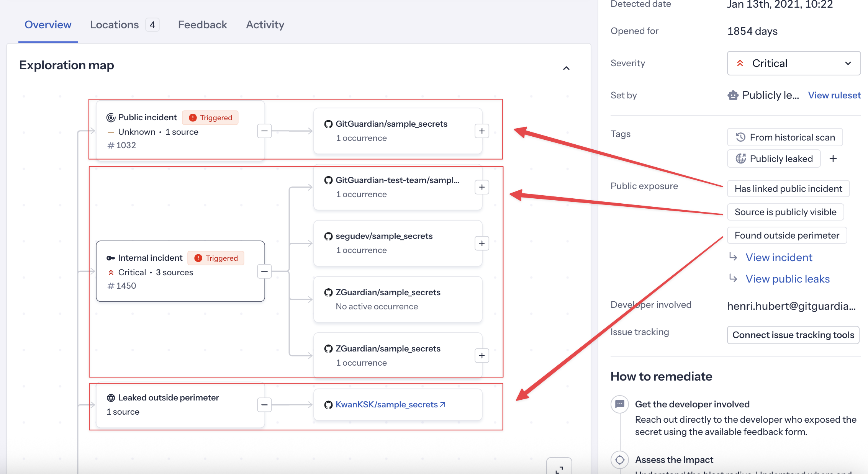868x474 pixels.
Task: Collapse the Exploration map section chevron
Action: coord(566,68)
